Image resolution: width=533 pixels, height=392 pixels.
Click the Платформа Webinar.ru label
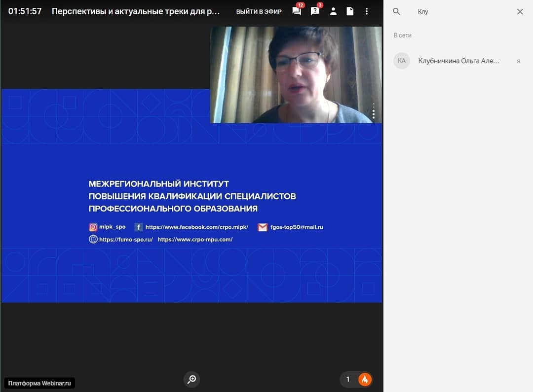(x=39, y=383)
